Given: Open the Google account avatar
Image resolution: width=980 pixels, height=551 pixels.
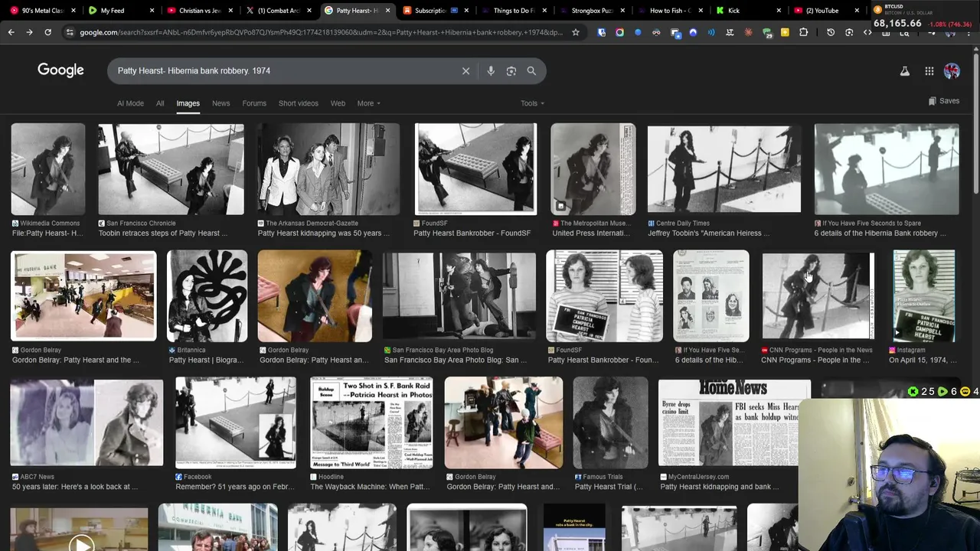Looking at the screenshot, I should click(x=952, y=70).
